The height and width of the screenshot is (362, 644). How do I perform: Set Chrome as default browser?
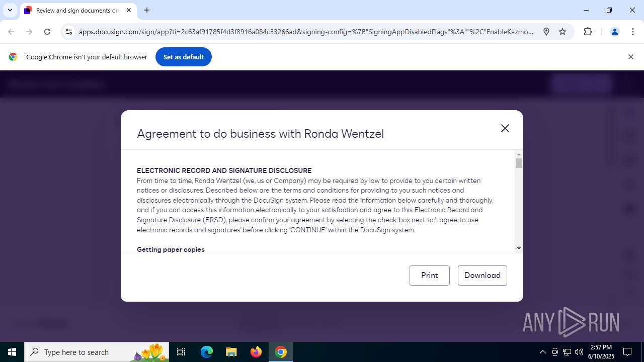[184, 57]
